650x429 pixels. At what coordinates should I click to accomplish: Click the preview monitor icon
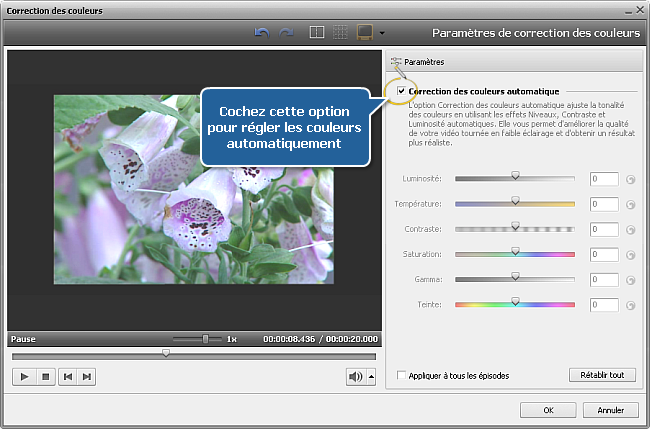point(365,33)
